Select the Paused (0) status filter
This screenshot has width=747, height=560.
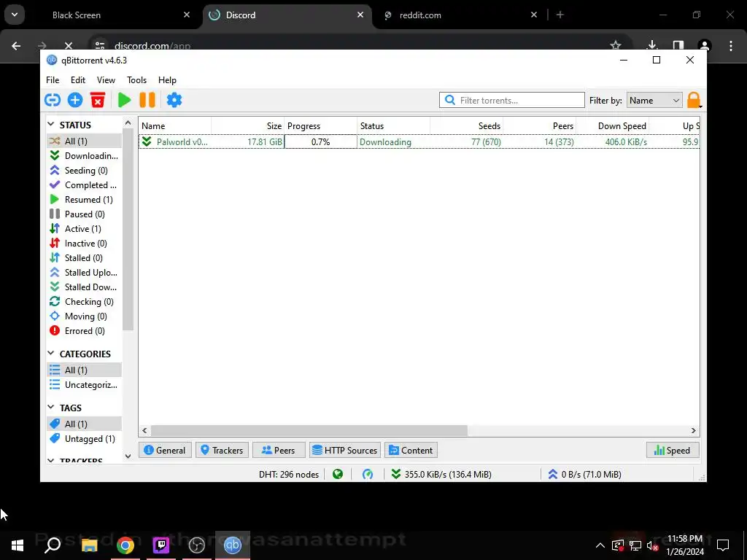[x=85, y=214]
